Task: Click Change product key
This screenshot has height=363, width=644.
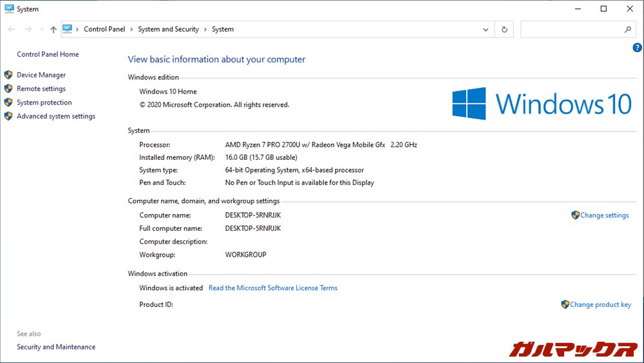Action: point(600,305)
